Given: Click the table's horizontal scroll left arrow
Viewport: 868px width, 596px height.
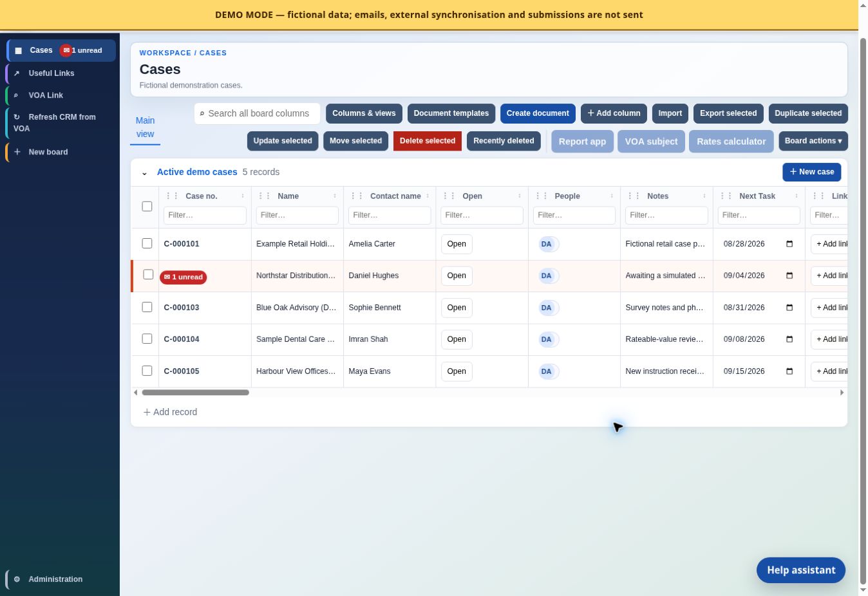Looking at the screenshot, I should click(x=135, y=393).
